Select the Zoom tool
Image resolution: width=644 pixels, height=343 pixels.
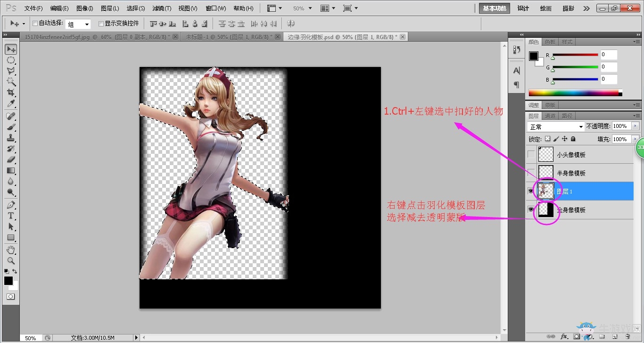coord(10,260)
